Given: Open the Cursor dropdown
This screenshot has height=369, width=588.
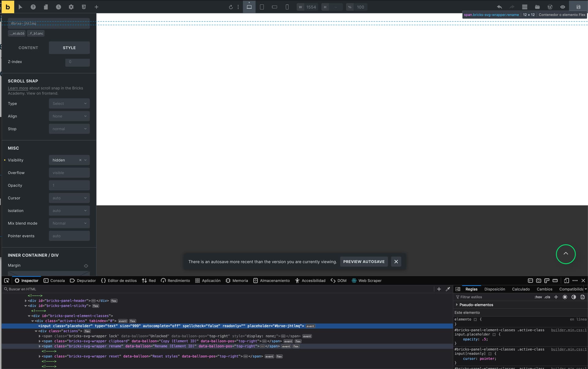Looking at the screenshot, I should click(69, 198).
